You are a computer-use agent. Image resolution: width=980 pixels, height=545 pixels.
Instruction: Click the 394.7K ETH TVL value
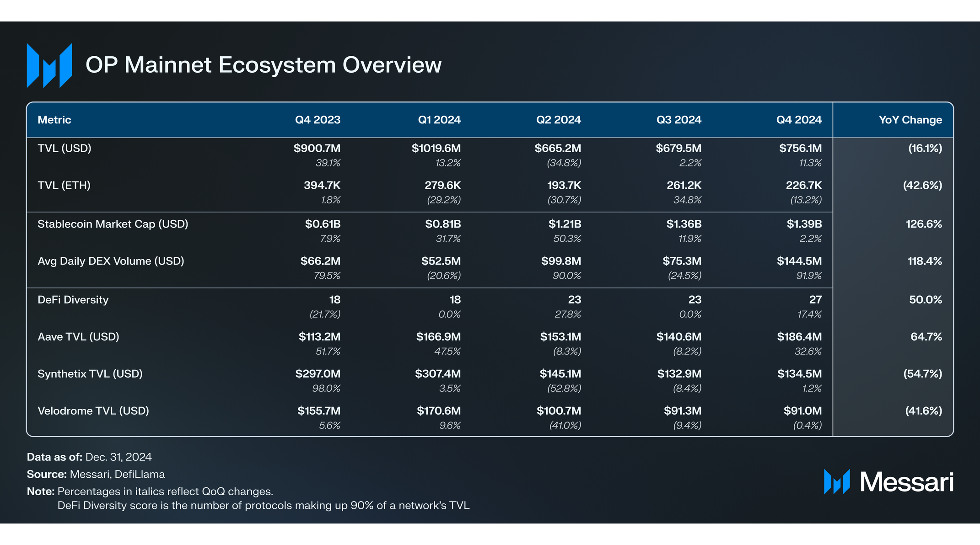322,185
